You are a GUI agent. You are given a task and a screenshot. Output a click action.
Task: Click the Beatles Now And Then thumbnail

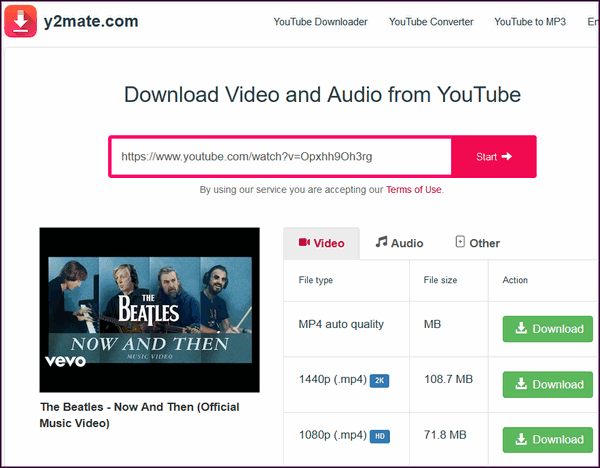click(150, 310)
